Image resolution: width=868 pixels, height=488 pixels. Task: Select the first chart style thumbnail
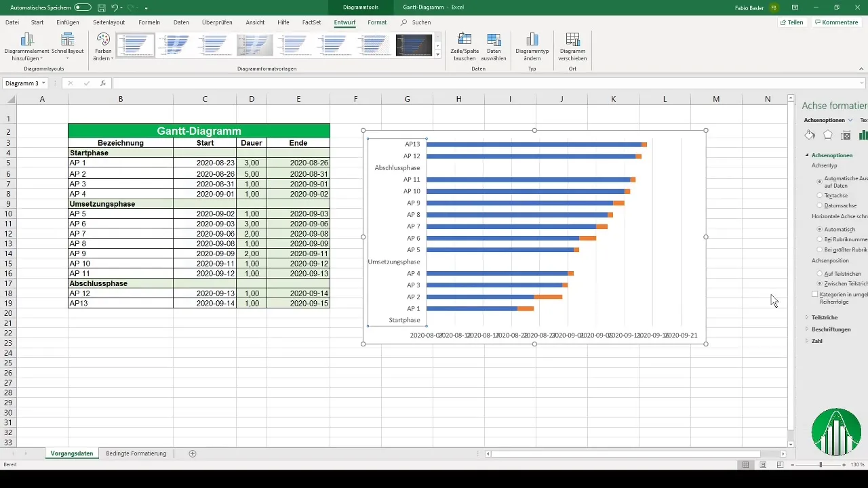click(x=136, y=45)
